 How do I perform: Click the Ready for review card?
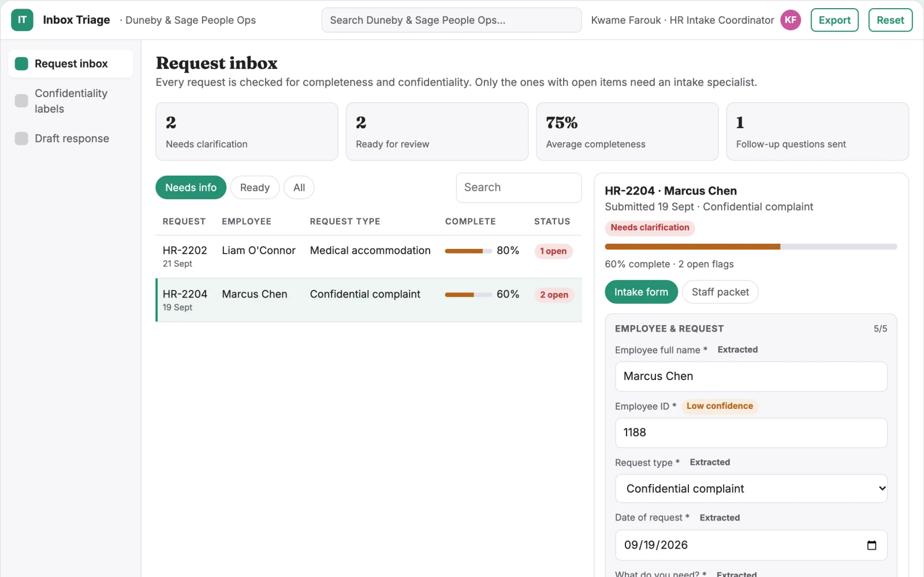[437, 132]
